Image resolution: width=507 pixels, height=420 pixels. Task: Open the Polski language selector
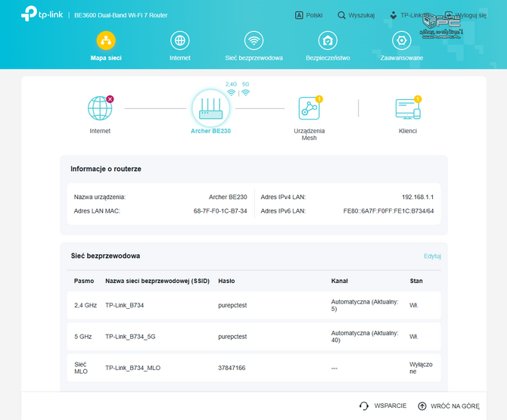coord(309,15)
